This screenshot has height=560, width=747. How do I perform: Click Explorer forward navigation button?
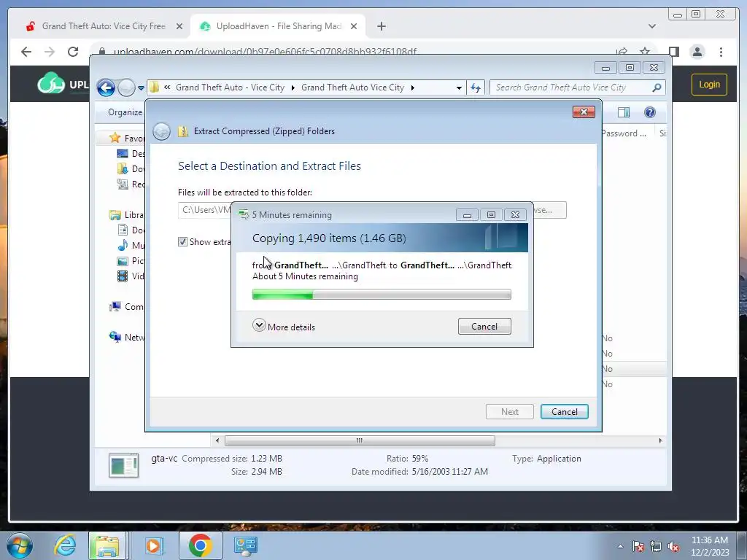[126, 87]
